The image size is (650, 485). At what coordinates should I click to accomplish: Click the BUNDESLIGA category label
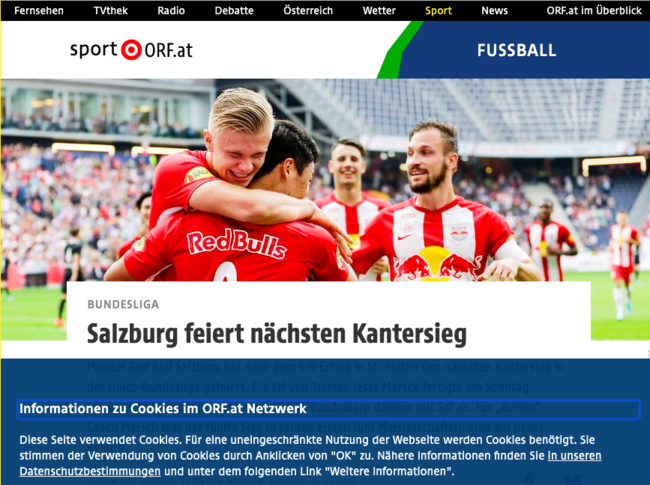123,304
